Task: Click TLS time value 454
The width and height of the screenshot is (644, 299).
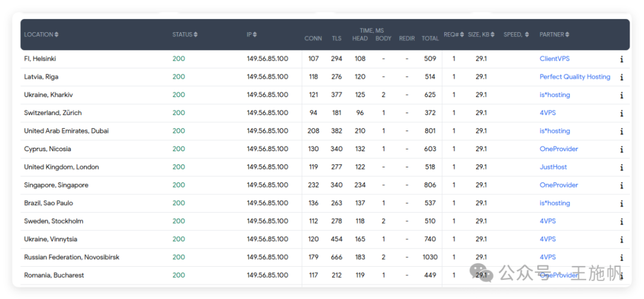Action: point(336,239)
